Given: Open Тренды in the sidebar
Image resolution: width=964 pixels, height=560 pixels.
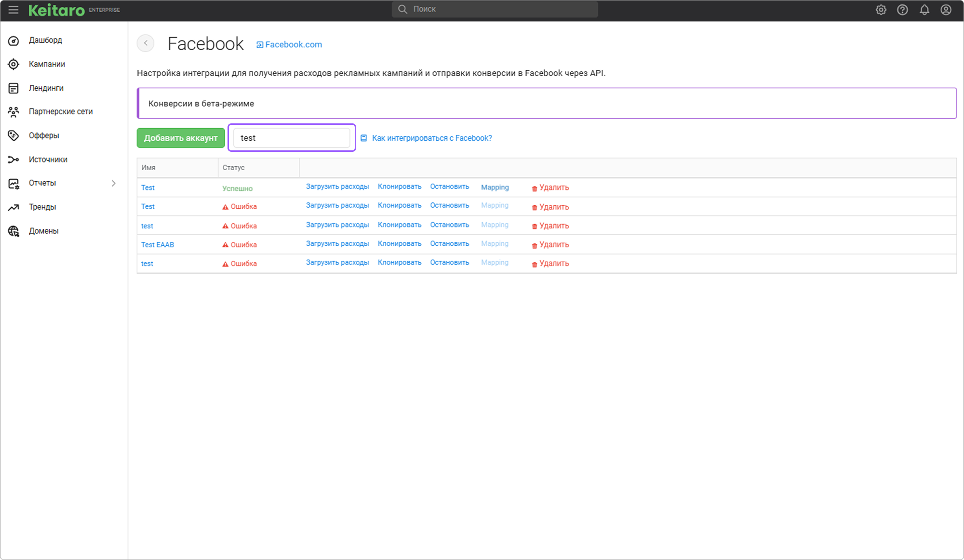Looking at the screenshot, I should coord(42,207).
